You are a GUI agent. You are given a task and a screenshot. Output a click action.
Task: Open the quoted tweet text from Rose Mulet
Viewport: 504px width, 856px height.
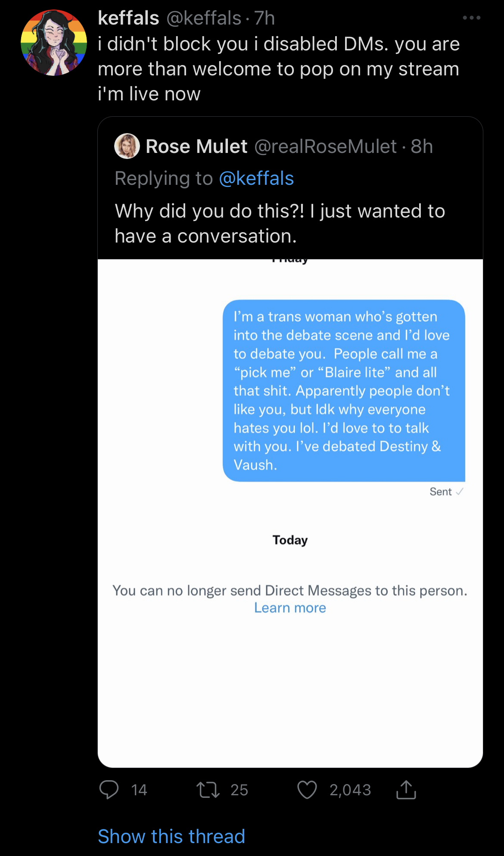280,224
